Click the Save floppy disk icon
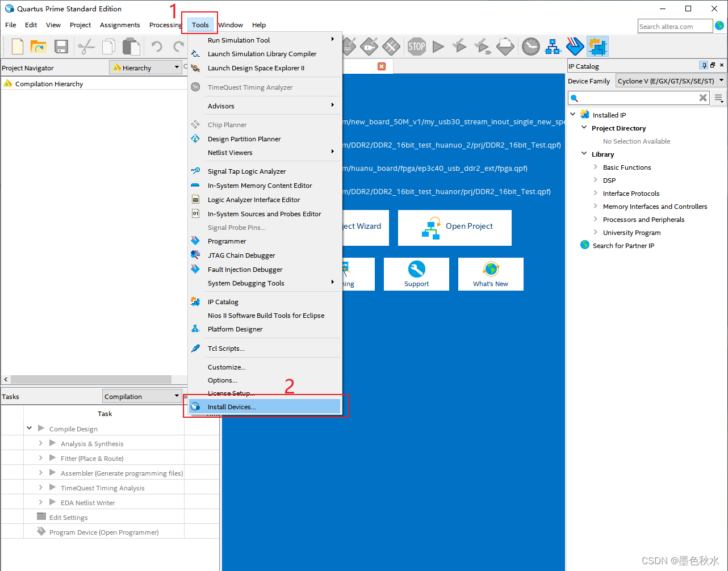728x571 pixels. pos(61,47)
